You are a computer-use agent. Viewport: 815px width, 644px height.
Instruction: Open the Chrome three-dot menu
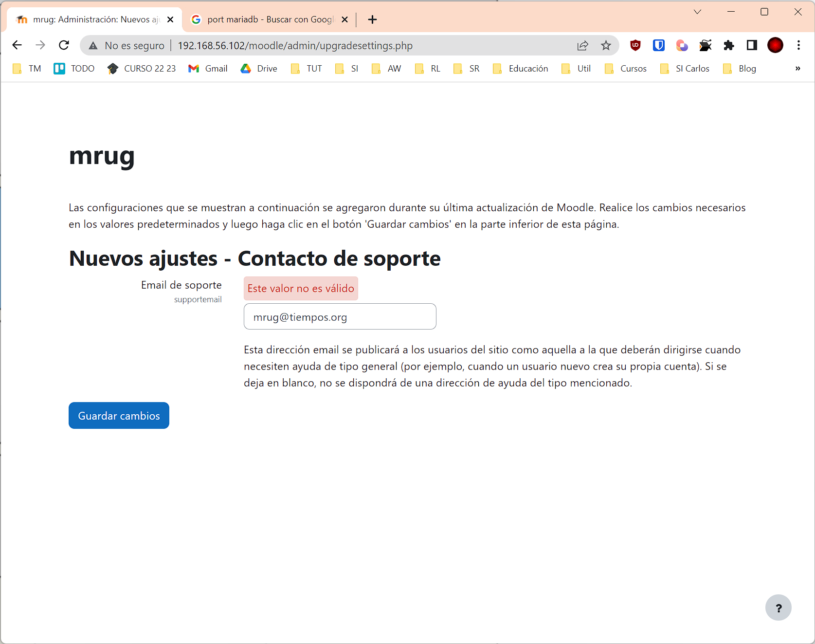pyautogui.click(x=798, y=45)
